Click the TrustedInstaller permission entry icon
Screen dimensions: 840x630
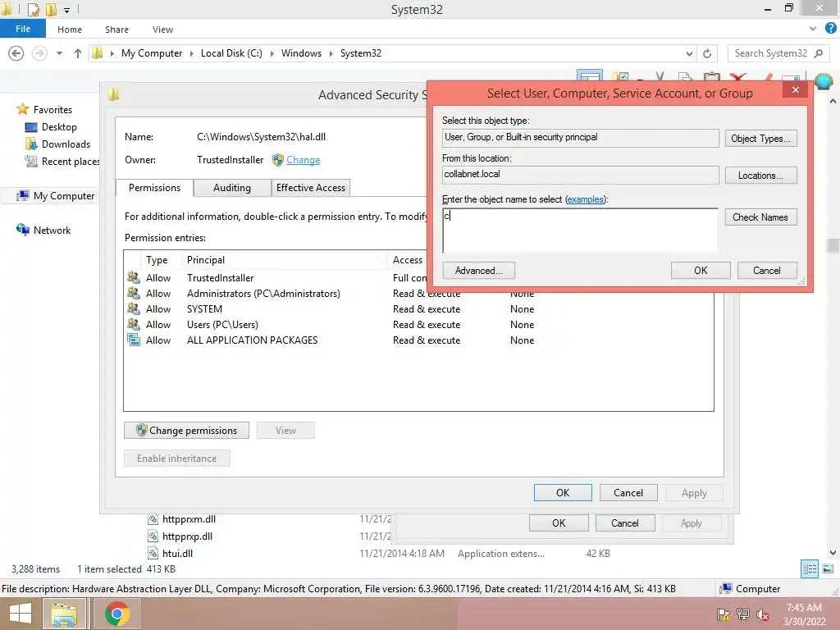click(x=134, y=277)
